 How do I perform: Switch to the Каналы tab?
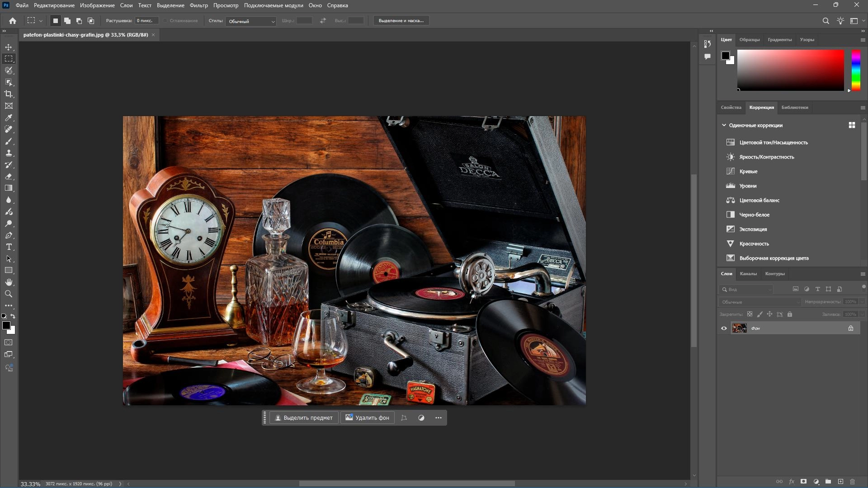pos(748,273)
